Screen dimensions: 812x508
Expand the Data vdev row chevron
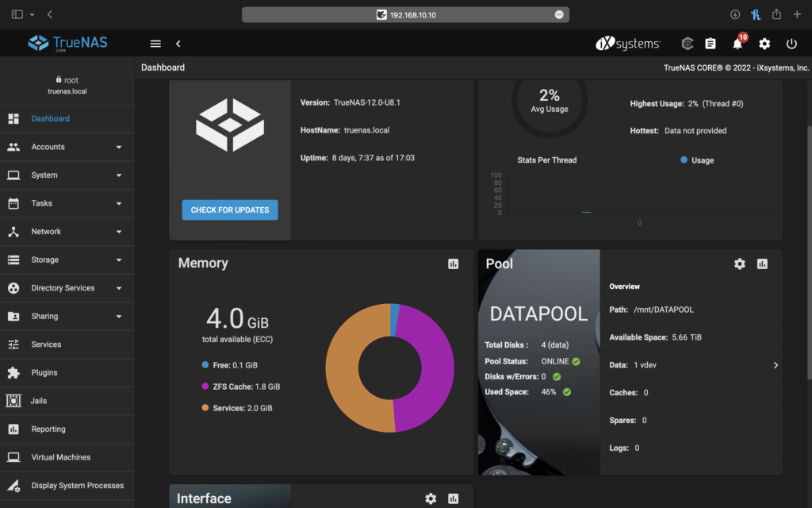(776, 365)
